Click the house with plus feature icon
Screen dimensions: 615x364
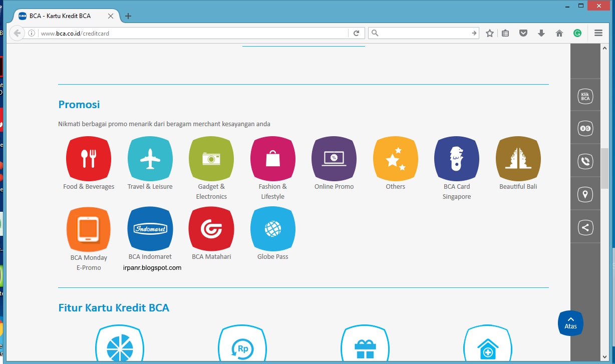coord(488,343)
